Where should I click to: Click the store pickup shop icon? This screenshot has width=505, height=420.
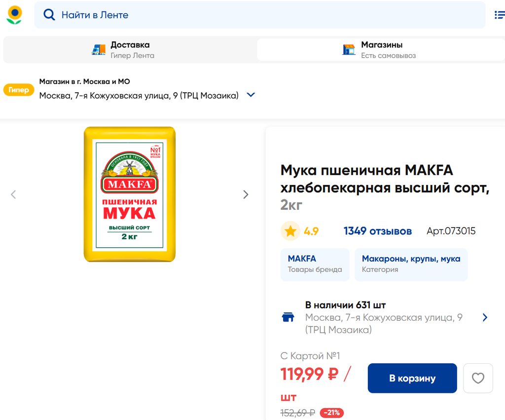[349, 49]
